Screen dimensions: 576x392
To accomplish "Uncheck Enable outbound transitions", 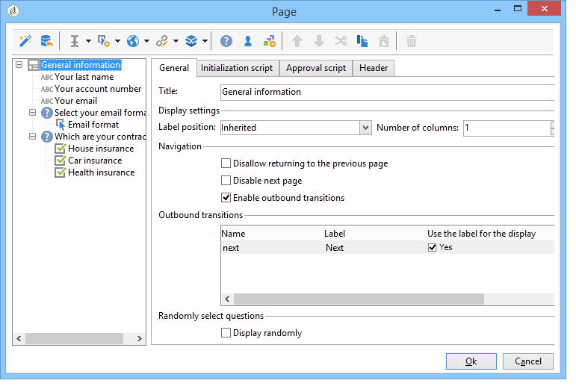I will coord(226,198).
